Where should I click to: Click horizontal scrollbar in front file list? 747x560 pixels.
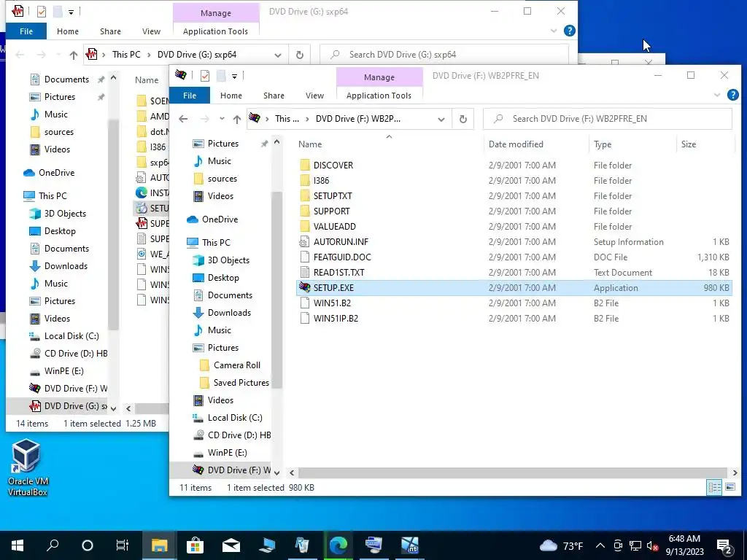(x=513, y=472)
